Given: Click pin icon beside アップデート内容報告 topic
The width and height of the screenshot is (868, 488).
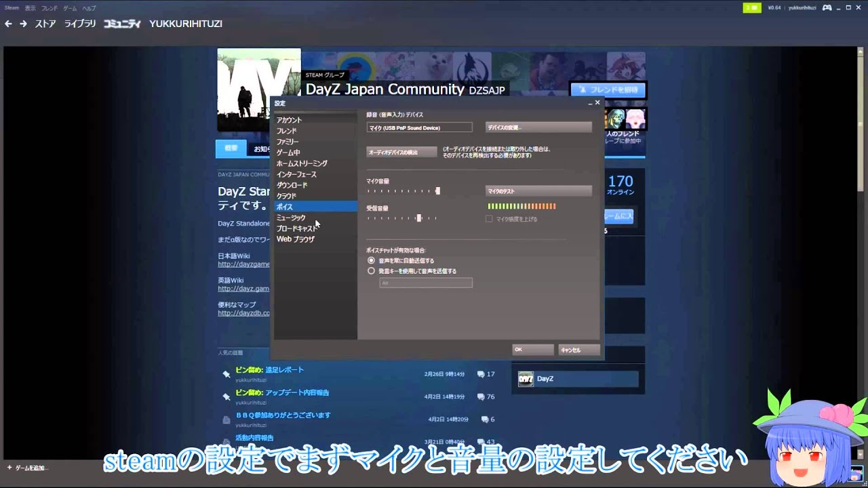Looking at the screenshot, I should coord(226,396).
